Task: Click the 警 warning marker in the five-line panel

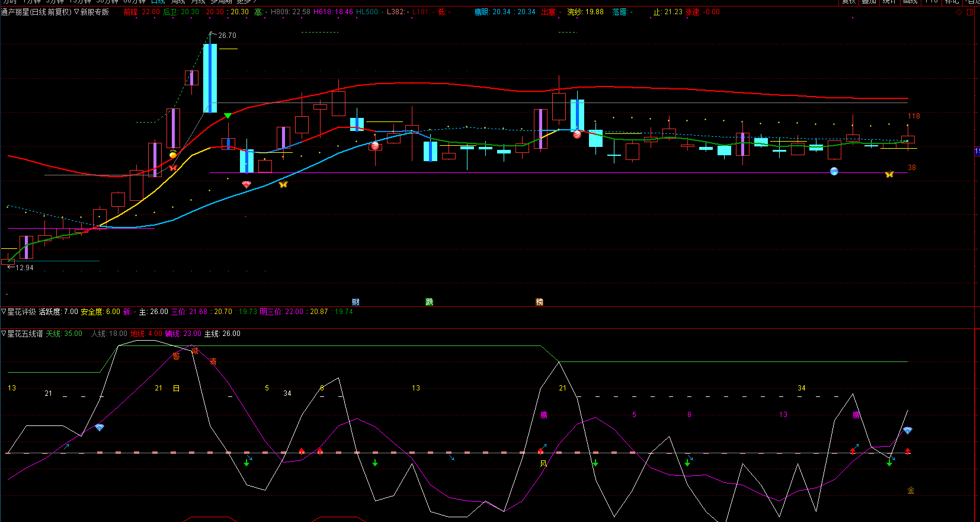Action: pos(176,356)
